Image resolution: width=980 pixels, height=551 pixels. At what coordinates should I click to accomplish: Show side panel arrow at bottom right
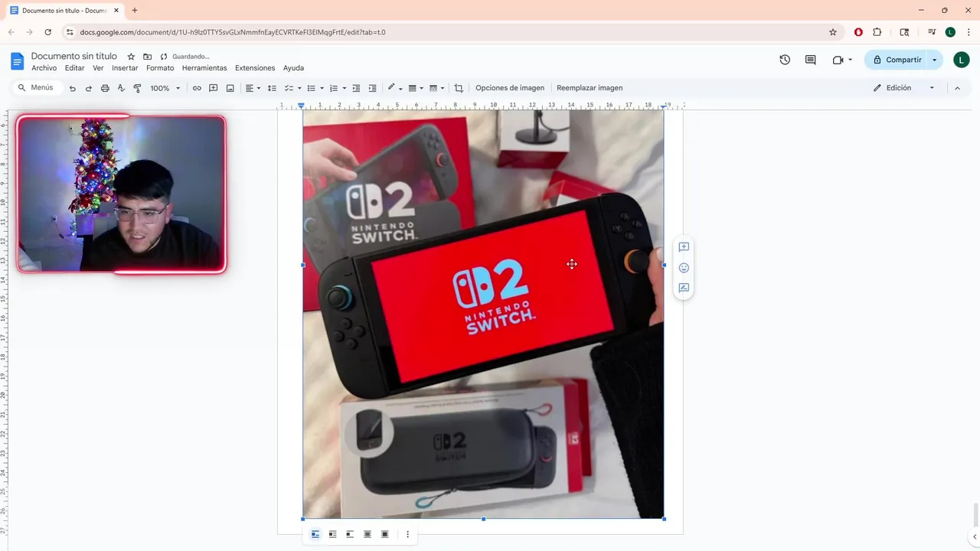click(974, 537)
